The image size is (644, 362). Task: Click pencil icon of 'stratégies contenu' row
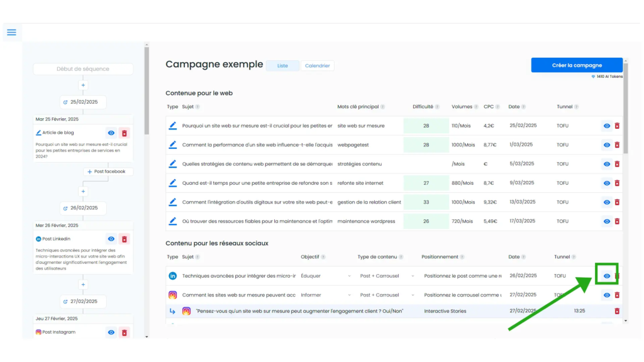tap(173, 164)
